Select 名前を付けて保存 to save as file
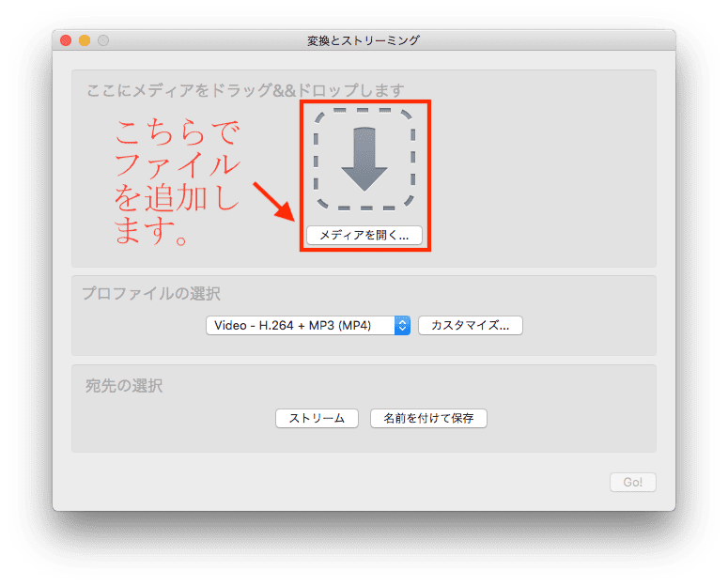 click(428, 419)
